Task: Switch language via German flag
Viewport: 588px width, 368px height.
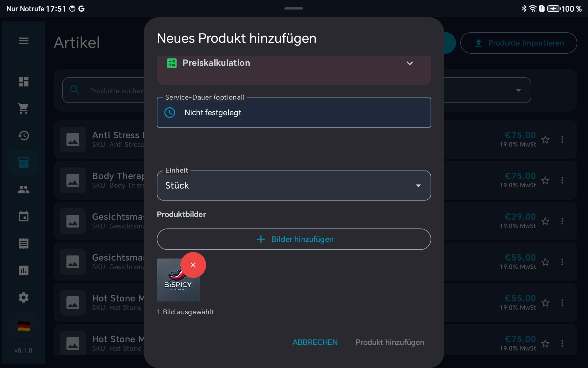Action: pos(24,326)
